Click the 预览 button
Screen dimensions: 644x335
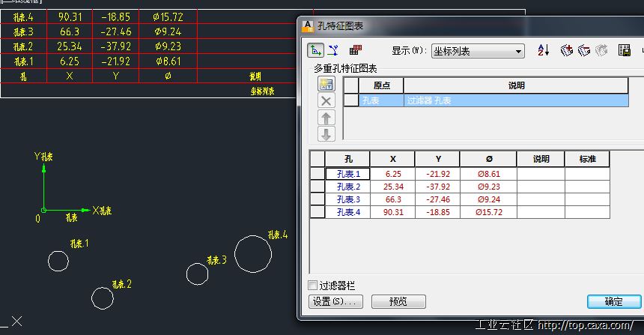[x=398, y=301]
